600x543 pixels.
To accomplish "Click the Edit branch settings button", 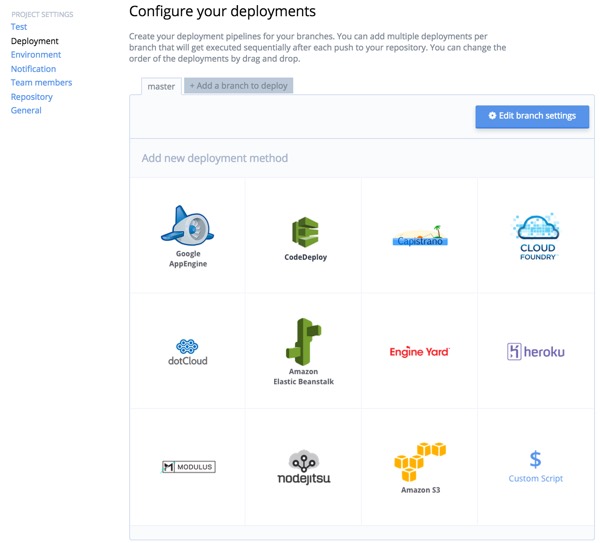I will (532, 116).
